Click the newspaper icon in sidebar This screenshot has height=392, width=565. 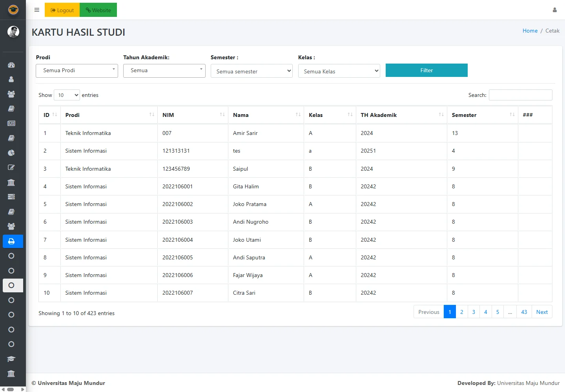pyautogui.click(x=11, y=123)
